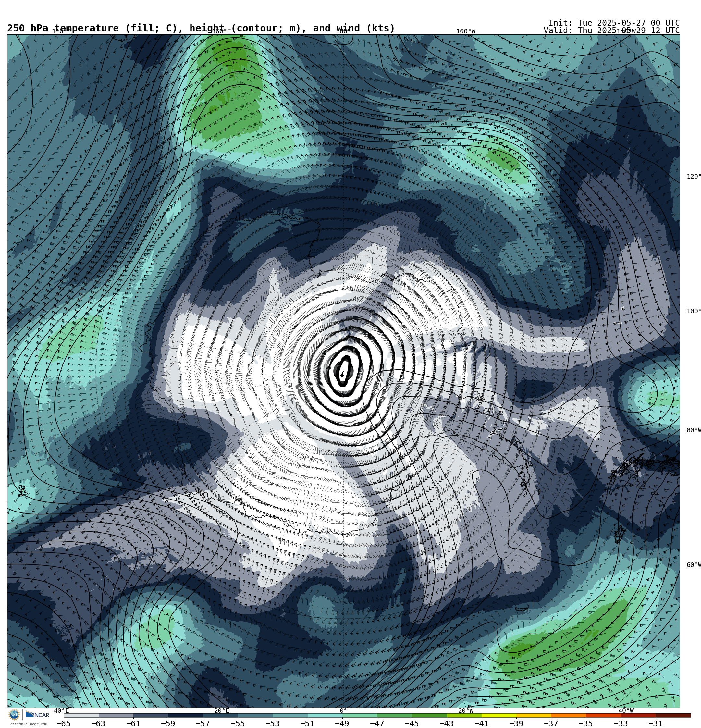Click the -57 colorbar tick label
The width and height of the screenshot is (701, 728).
(203, 723)
